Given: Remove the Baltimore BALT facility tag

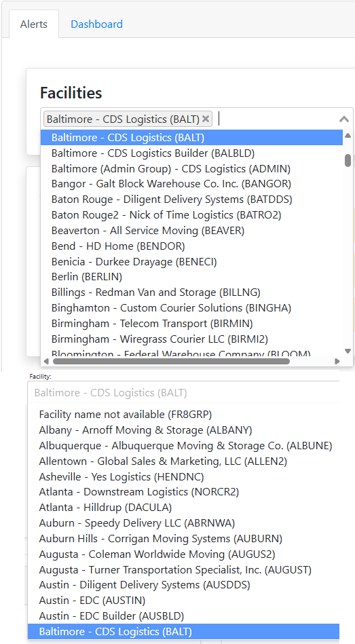Looking at the screenshot, I should (x=206, y=119).
